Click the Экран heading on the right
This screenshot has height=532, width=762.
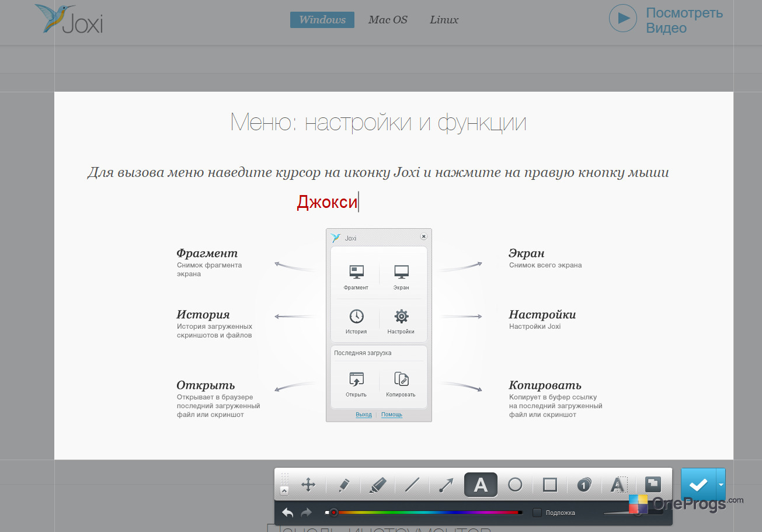(527, 253)
